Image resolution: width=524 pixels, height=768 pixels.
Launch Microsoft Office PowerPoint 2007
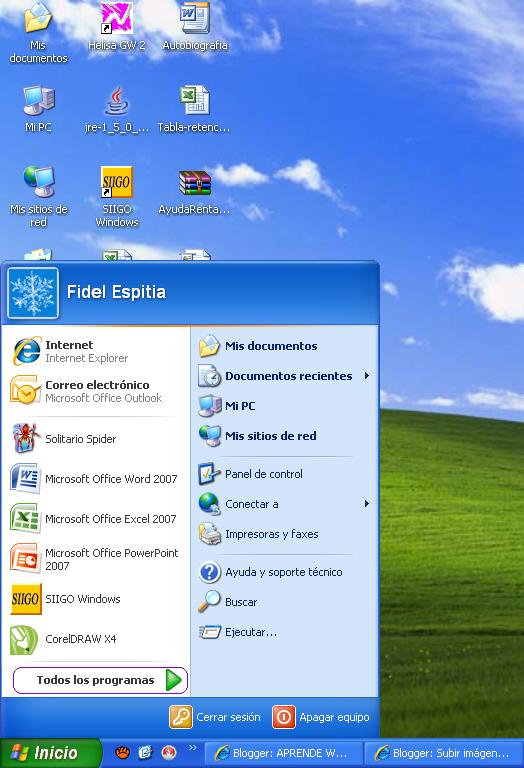[x=95, y=559]
